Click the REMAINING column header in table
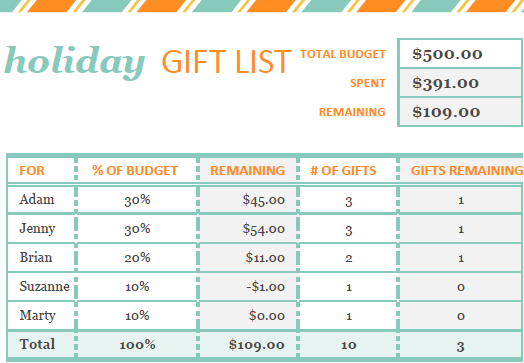Viewport: 524px width, 363px height. [248, 170]
